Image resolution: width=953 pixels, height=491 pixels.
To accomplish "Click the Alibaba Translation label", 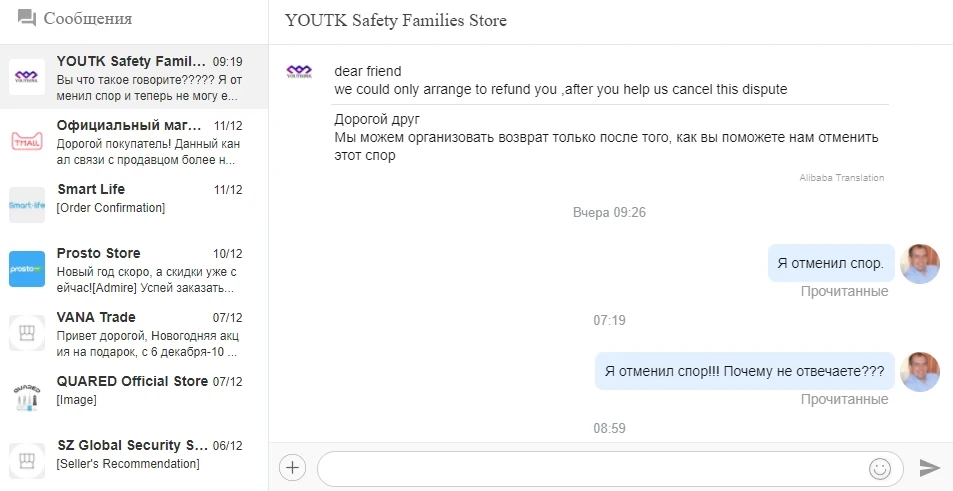I will (x=841, y=178).
